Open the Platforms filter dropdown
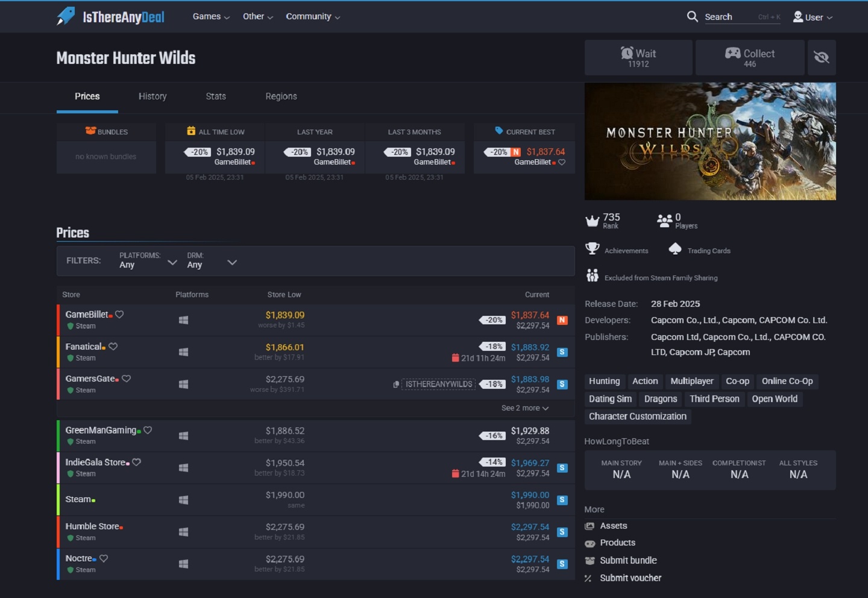868x598 pixels. [x=148, y=260]
